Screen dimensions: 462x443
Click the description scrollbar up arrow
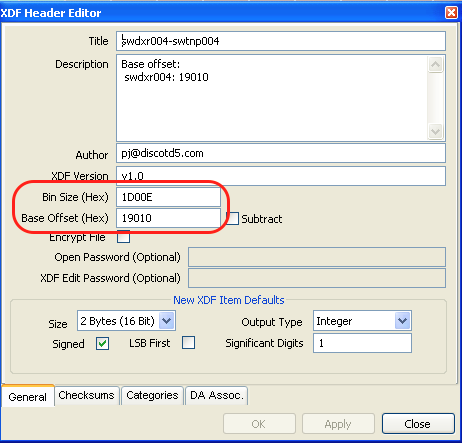435,64
